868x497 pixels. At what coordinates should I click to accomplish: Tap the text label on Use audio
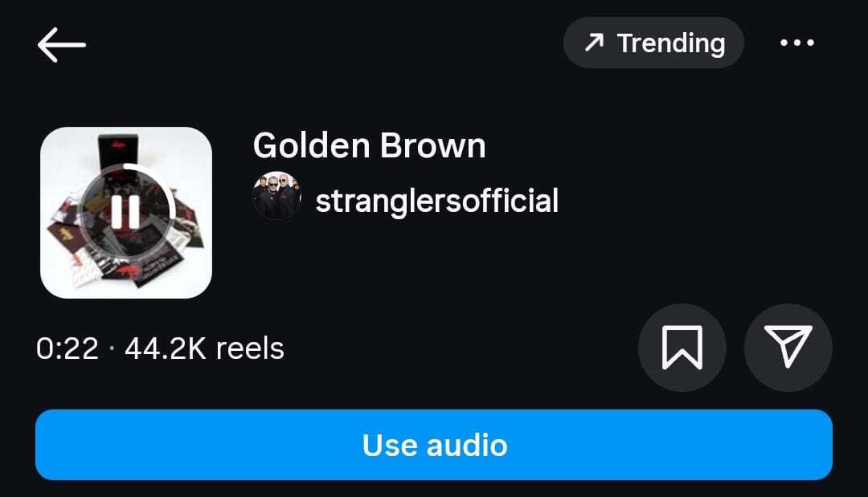click(x=435, y=446)
